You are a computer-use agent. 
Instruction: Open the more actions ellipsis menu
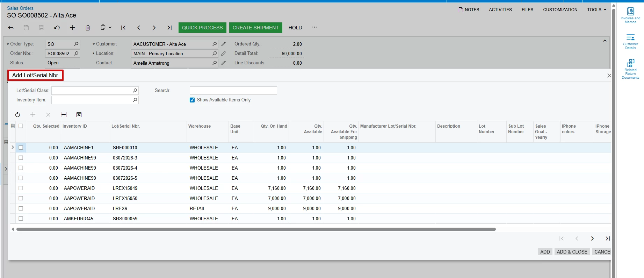[314, 27]
